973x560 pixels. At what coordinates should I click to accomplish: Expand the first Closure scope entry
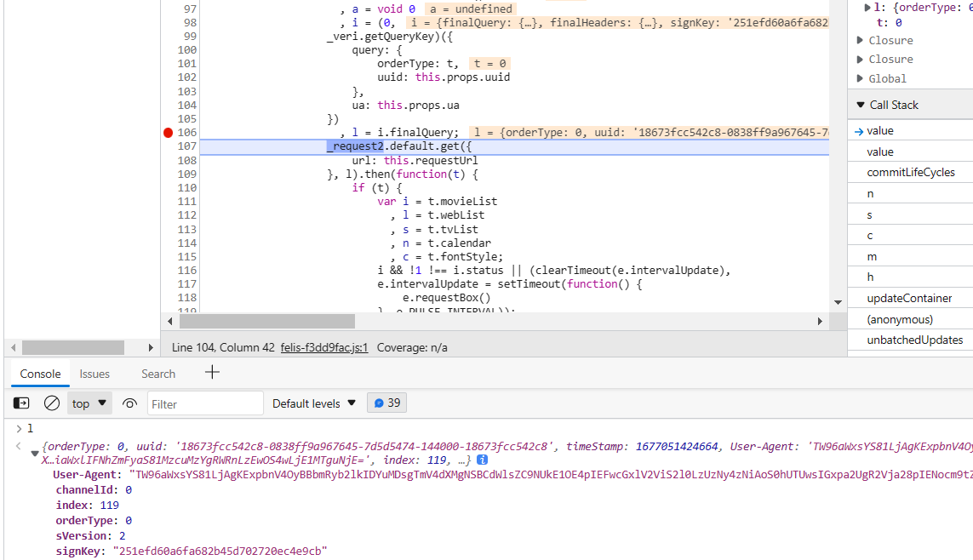tap(860, 40)
